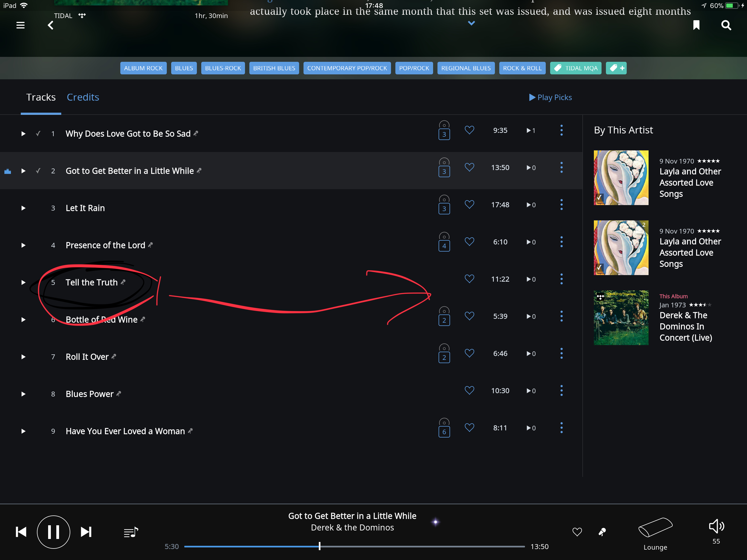Click the lyrics microphone icon in the player

coord(602,532)
